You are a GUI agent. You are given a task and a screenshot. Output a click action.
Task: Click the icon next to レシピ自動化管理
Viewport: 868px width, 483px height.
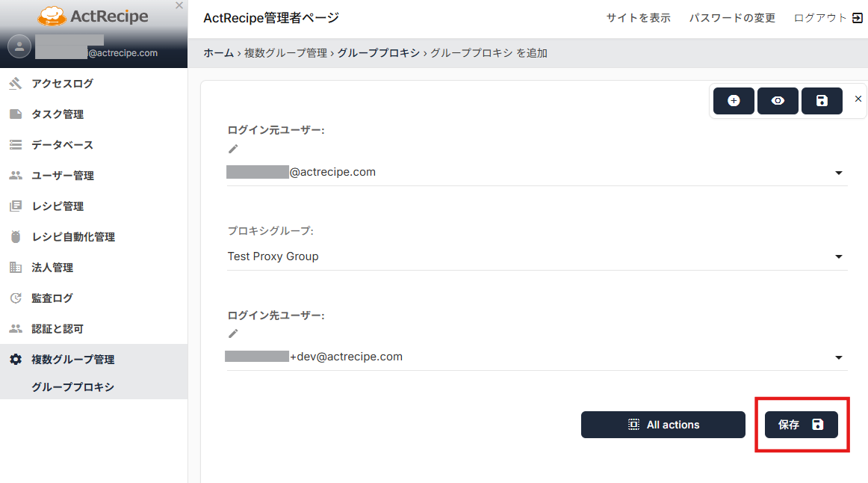coord(16,237)
